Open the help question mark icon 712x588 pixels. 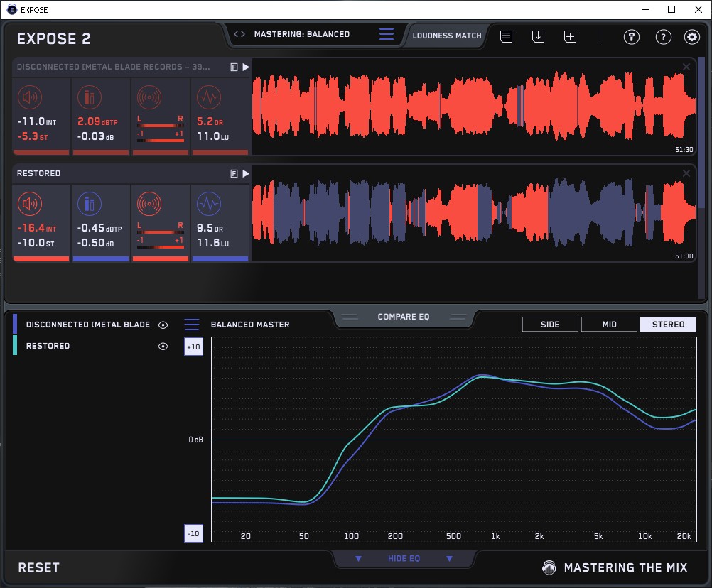664,37
